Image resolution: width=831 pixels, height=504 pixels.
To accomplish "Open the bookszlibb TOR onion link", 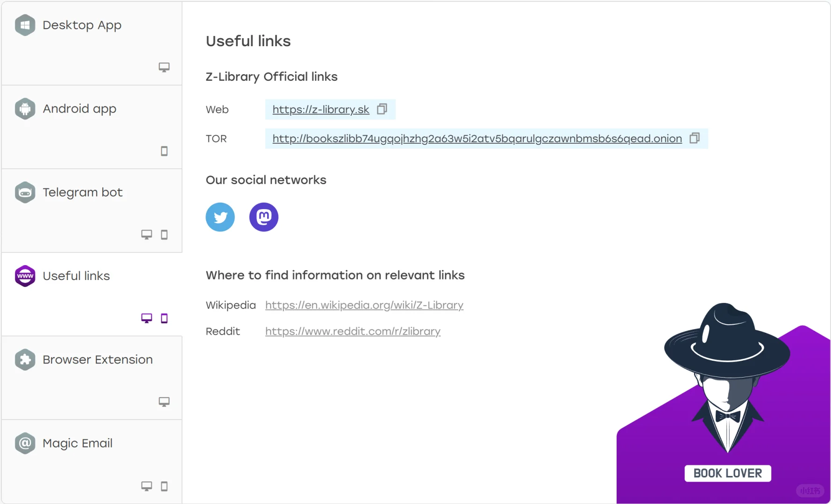I will pos(477,139).
